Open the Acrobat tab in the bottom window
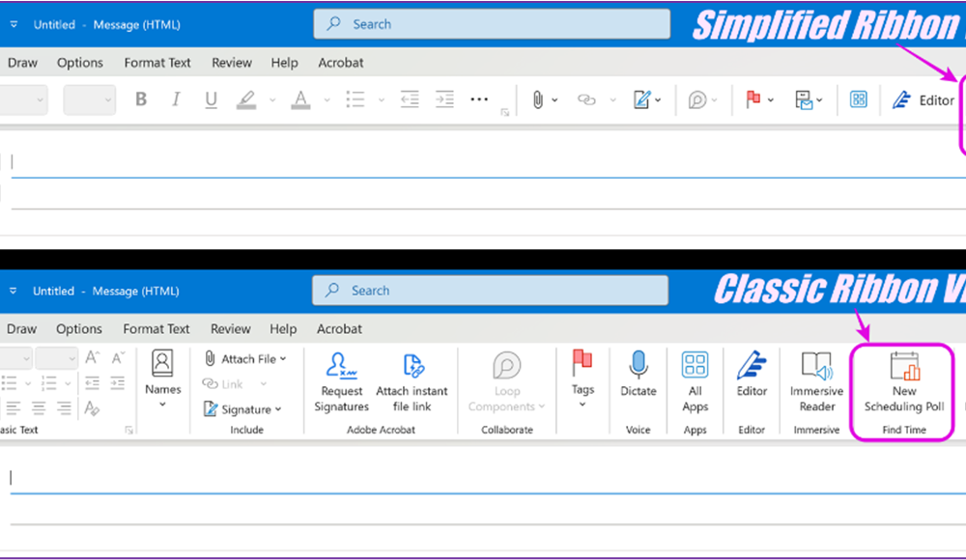Image resolution: width=966 pixels, height=560 pixels. click(340, 329)
